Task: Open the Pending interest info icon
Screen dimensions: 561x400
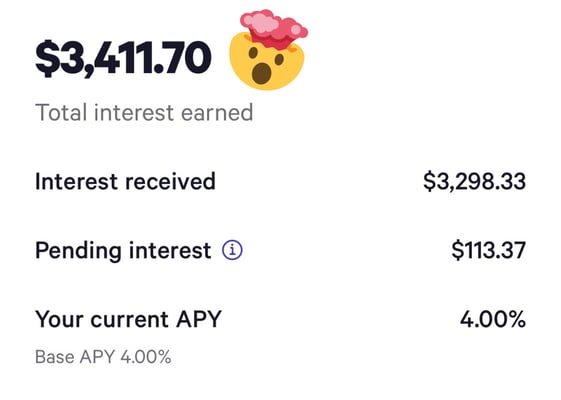Action: (232, 250)
